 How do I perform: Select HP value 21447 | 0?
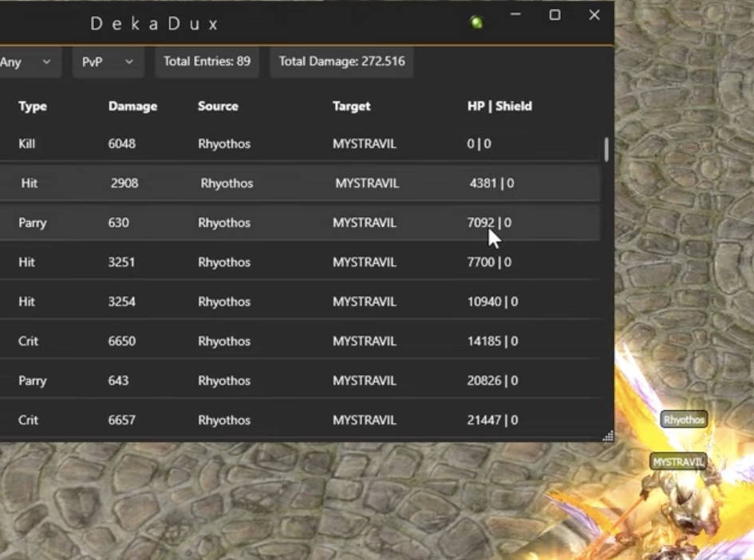492,420
